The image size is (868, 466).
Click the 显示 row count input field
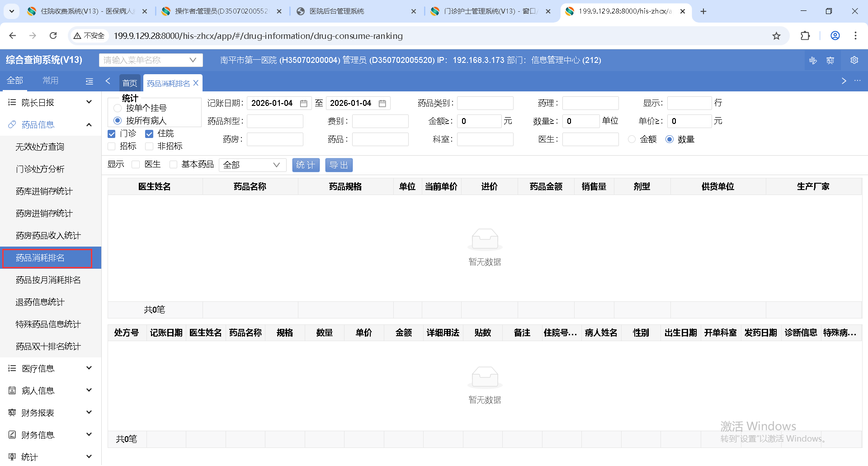pos(689,103)
